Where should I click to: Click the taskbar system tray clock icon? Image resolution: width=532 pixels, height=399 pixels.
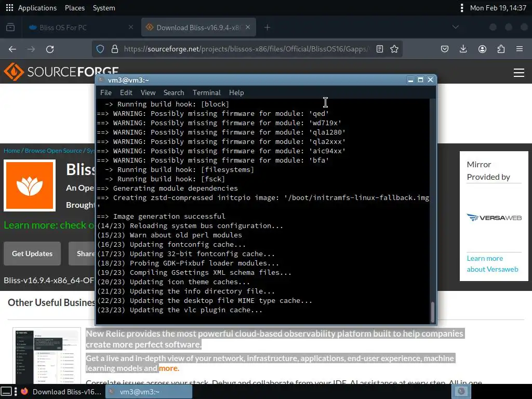coord(461,392)
